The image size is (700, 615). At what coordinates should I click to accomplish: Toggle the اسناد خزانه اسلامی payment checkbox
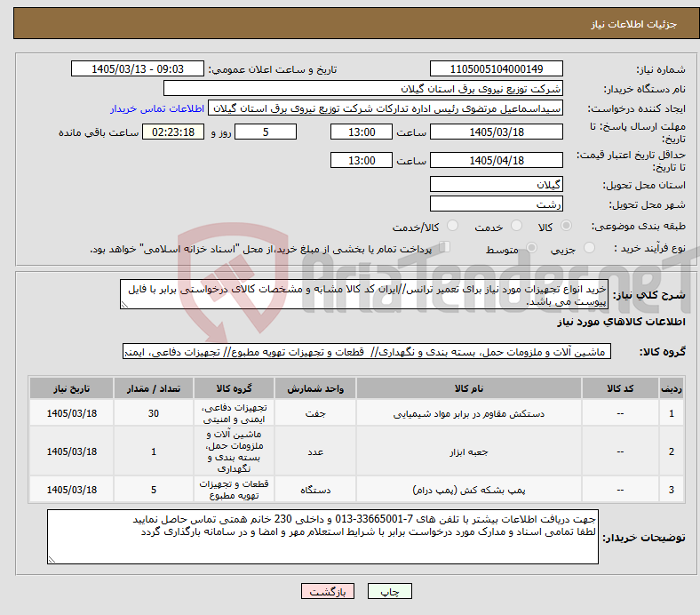445,247
